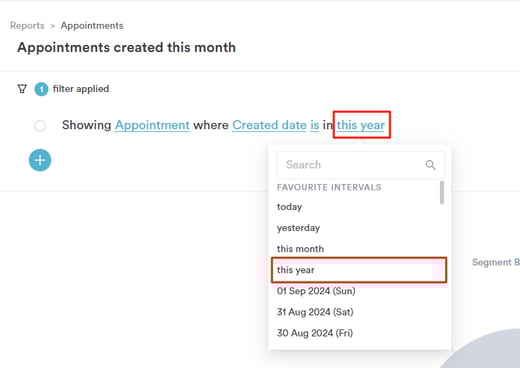This screenshot has height=368, width=520.
Task: Select the filter row radio circle
Action: click(x=40, y=126)
